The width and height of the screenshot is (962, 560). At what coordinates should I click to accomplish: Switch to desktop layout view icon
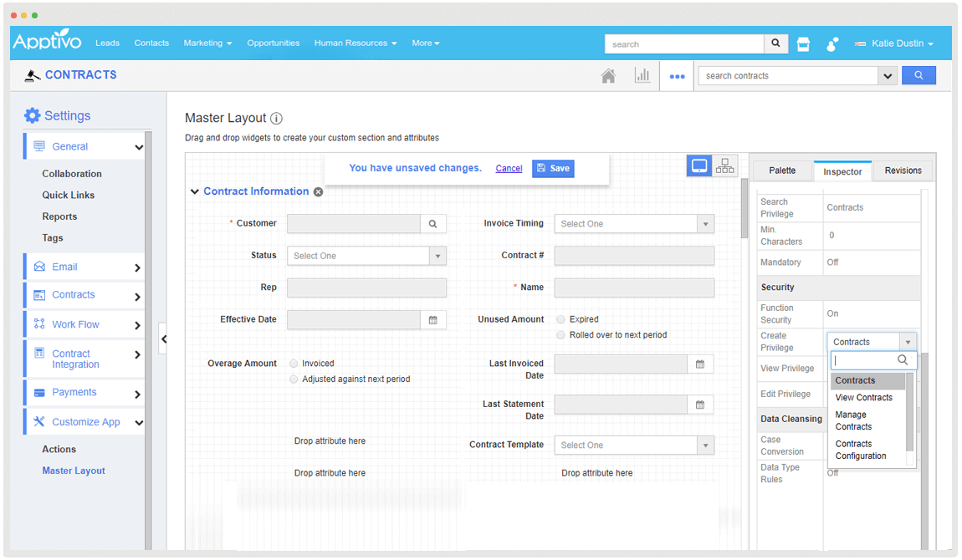coord(699,166)
